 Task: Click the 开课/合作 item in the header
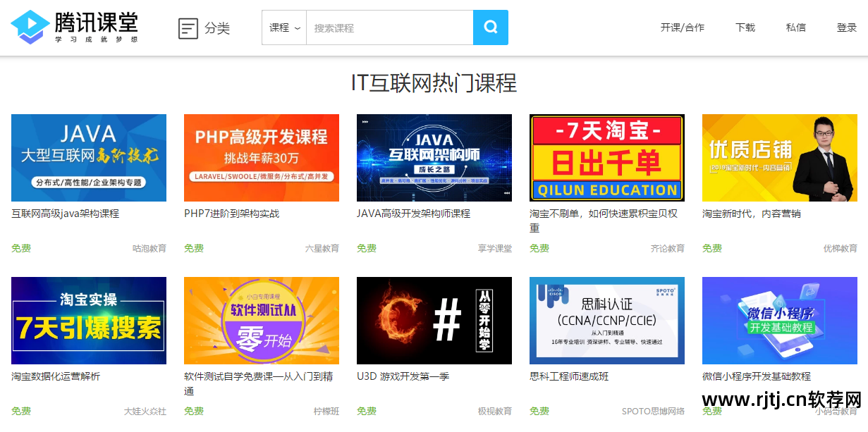pyautogui.click(x=681, y=27)
